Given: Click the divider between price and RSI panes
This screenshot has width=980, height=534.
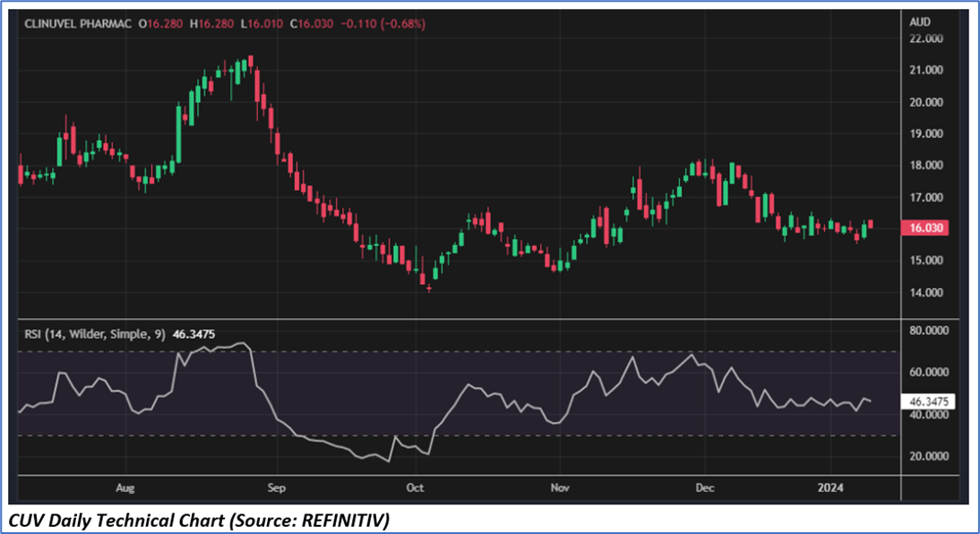Looking at the screenshot, I should [457, 319].
